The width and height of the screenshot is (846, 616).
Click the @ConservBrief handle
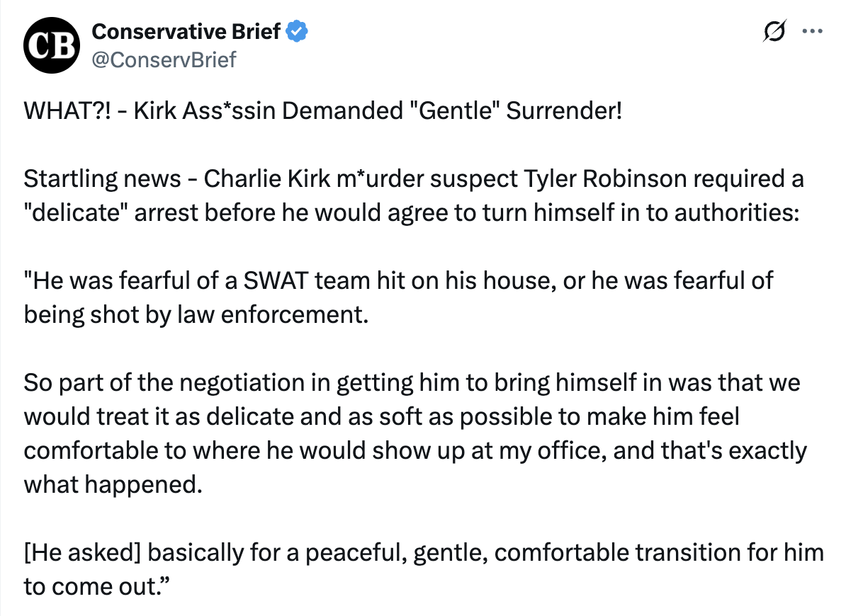coord(164,59)
